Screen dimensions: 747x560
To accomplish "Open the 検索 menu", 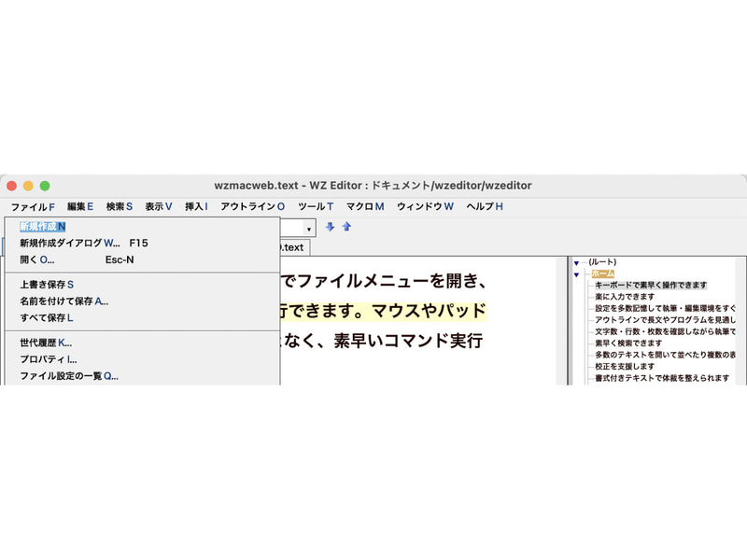I will [120, 206].
